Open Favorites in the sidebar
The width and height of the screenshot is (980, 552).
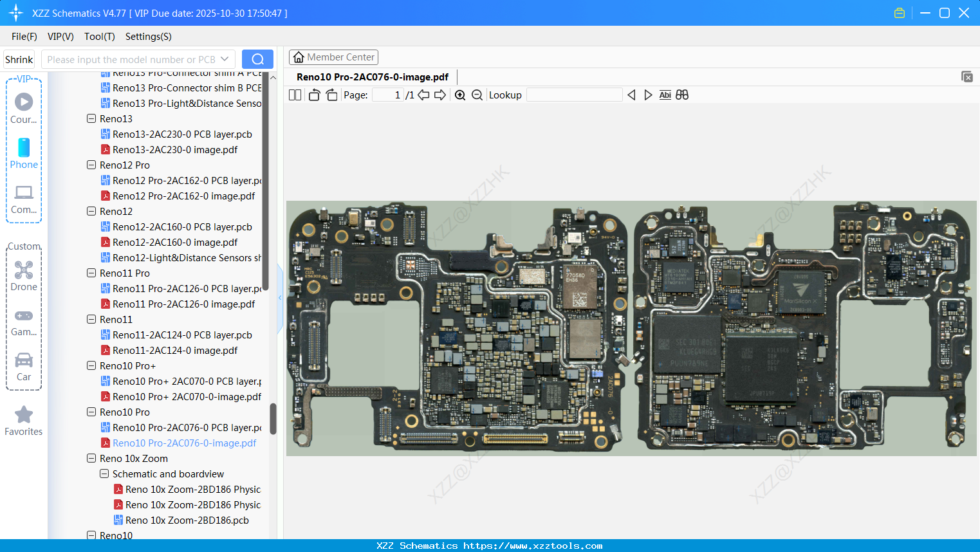(24, 421)
